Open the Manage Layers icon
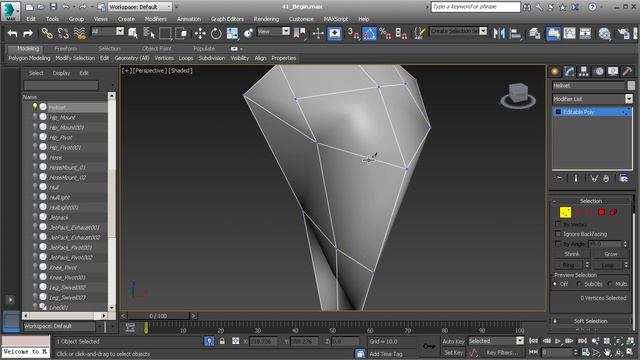 point(534,33)
